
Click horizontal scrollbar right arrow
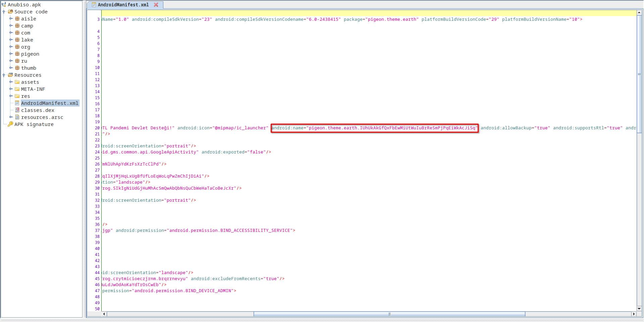633,314
